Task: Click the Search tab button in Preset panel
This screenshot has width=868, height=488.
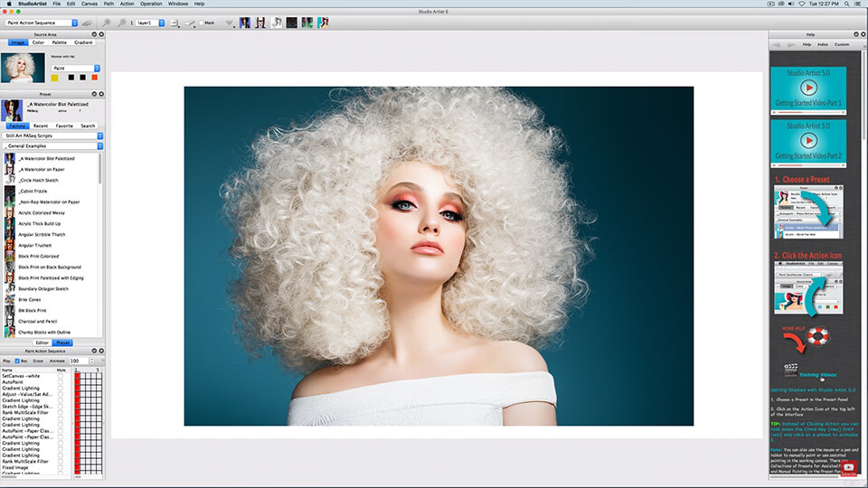Action: (x=88, y=126)
